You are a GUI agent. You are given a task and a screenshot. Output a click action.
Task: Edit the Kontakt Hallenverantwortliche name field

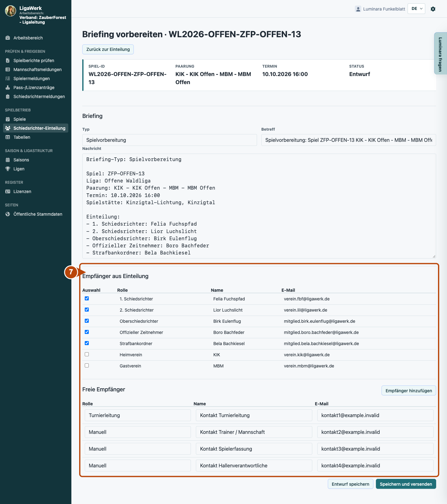click(254, 466)
